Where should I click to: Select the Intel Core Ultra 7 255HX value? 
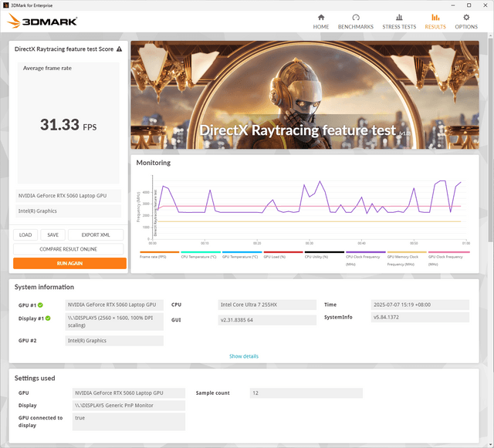(267, 305)
